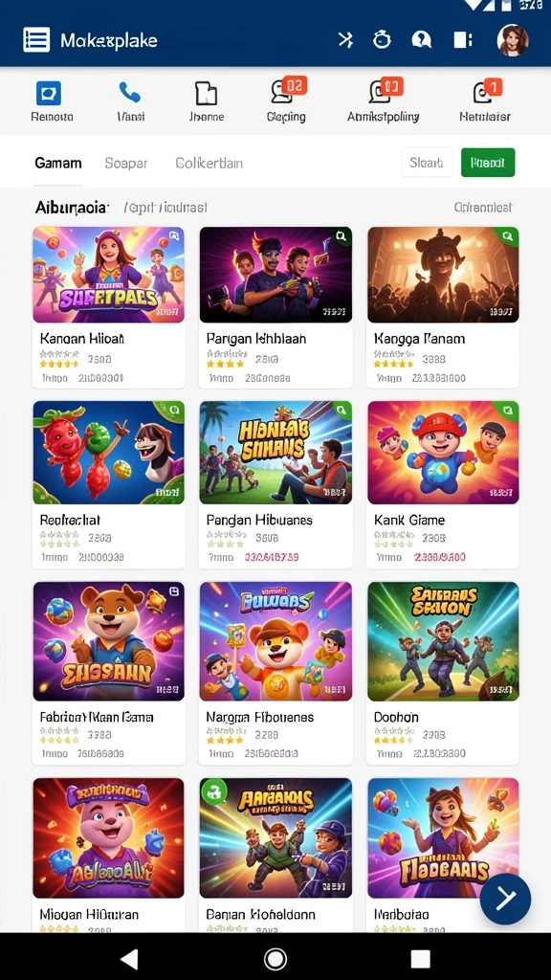Tap the user profile avatar
This screenshot has height=980, width=551.
pos(513,40)
